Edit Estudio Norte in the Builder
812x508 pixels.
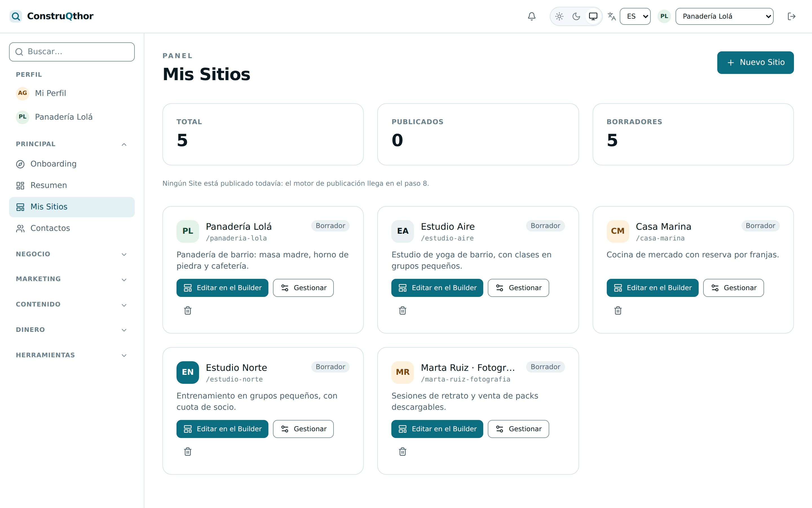click(x=222, y=429)
